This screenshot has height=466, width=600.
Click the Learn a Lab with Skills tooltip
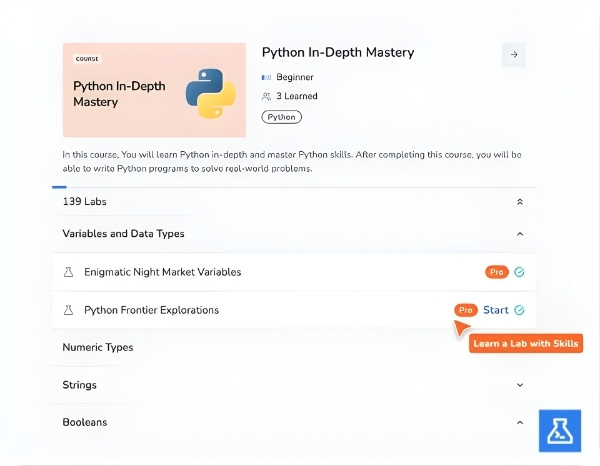point(525,343)
